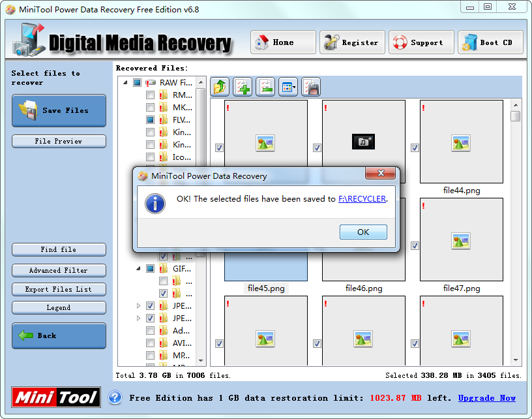The width and height of the screenshot is (532, 419).
Task: Open the F:\RECYCLER link in dialog
Action: click(x=362, y=198)
